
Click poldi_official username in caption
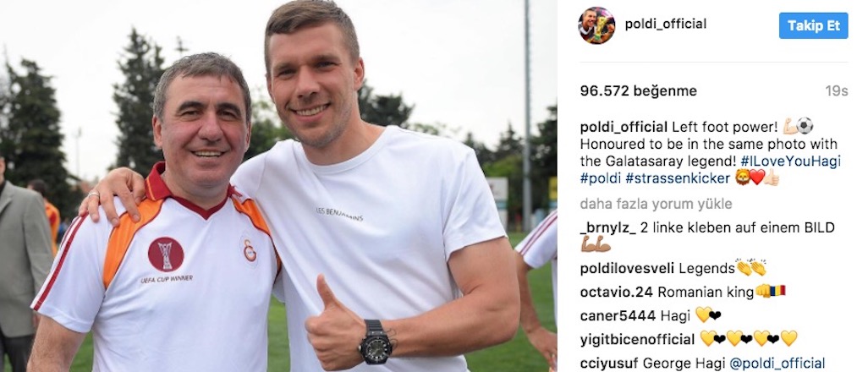(x=624, y=127)
